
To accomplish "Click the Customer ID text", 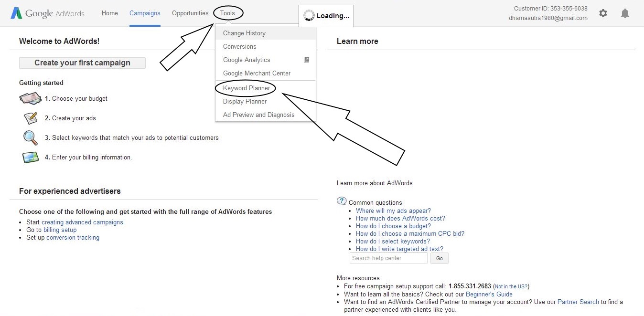I will 551,9.
